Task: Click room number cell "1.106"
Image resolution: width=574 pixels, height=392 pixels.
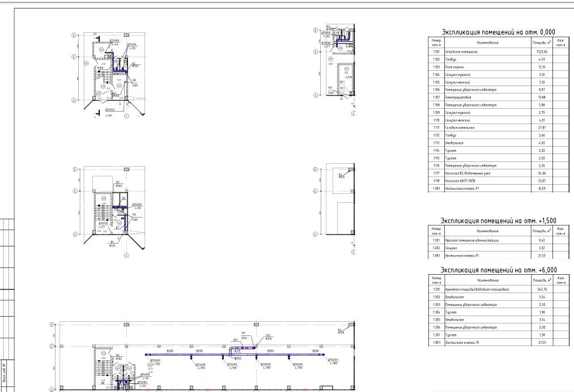Action: point(436,90)
